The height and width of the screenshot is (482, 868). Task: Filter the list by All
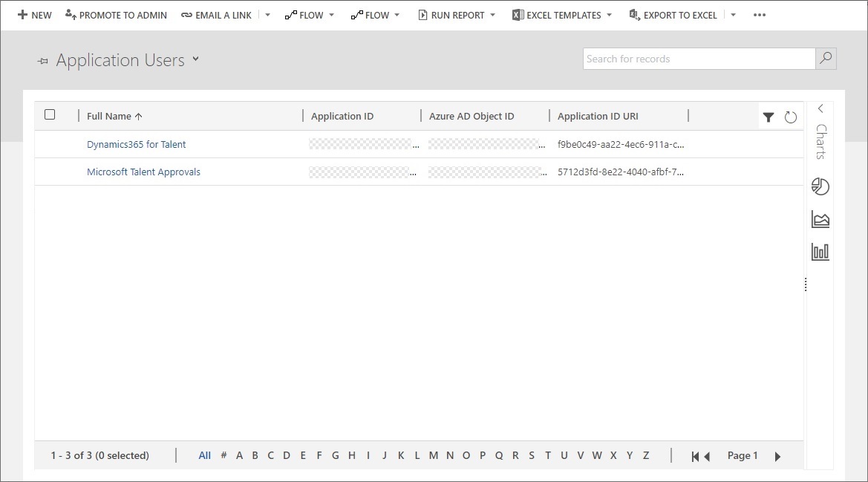click(x=205, y=455)
